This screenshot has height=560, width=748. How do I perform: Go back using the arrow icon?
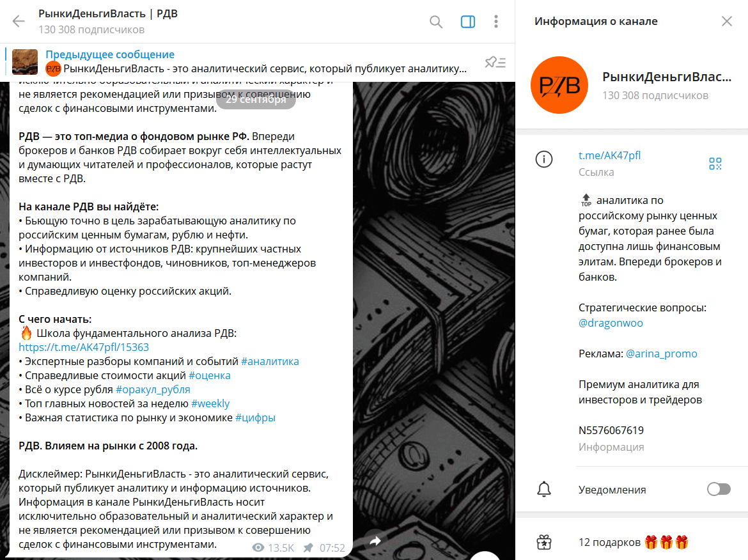(x=18, y=22)
